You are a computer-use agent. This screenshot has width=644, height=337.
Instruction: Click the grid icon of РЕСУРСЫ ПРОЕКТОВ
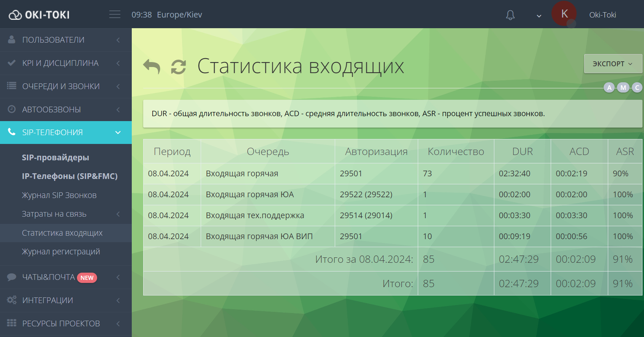click(x=12, y=323)
